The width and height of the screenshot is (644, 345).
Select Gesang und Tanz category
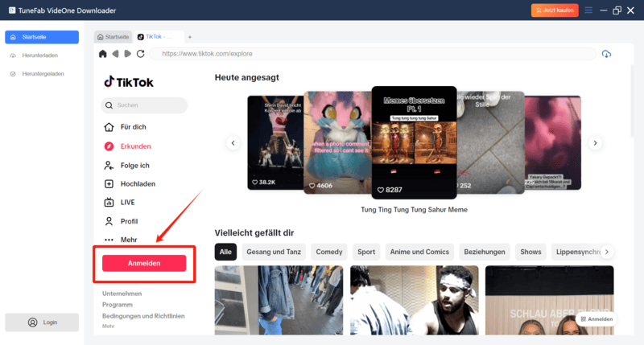[x=274, y=252]
